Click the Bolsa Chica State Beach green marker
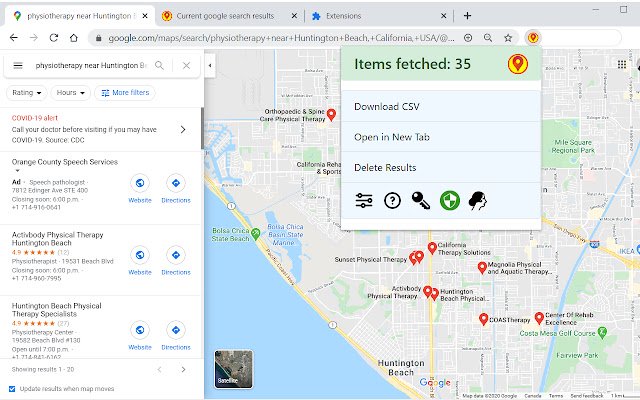This screenshot has width=640, height=400. [256, 234]
